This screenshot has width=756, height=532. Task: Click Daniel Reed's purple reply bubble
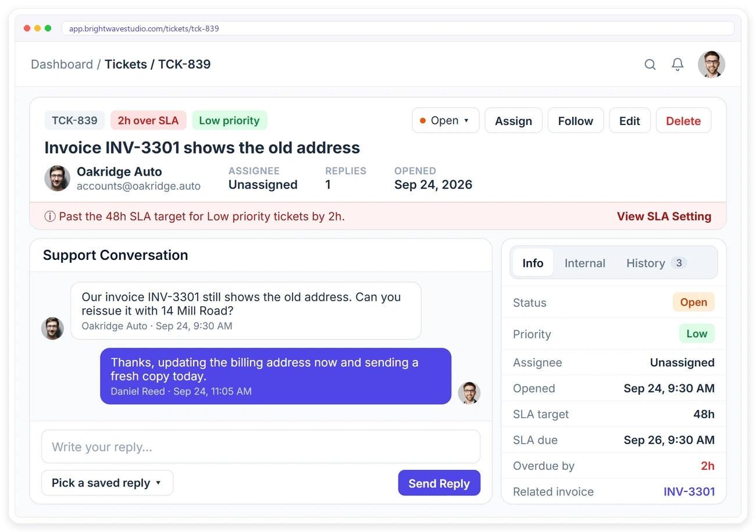[276, 376]
